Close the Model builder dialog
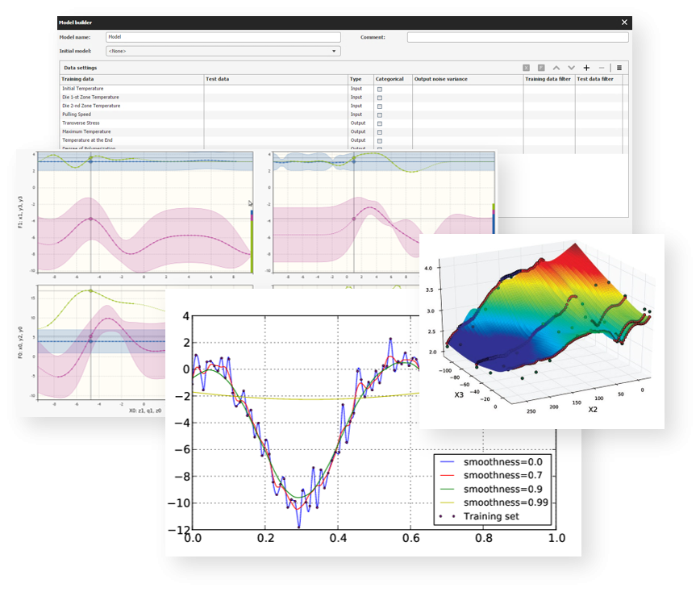The height and width of the screenshot is (592, 700). [623, 23]
